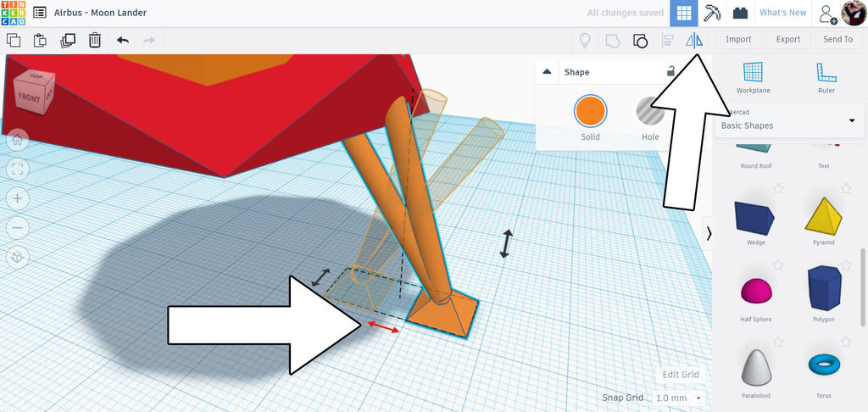Click the Paste icon in toolbar
This screenshot has height=412, width=868.
[40, 40]
